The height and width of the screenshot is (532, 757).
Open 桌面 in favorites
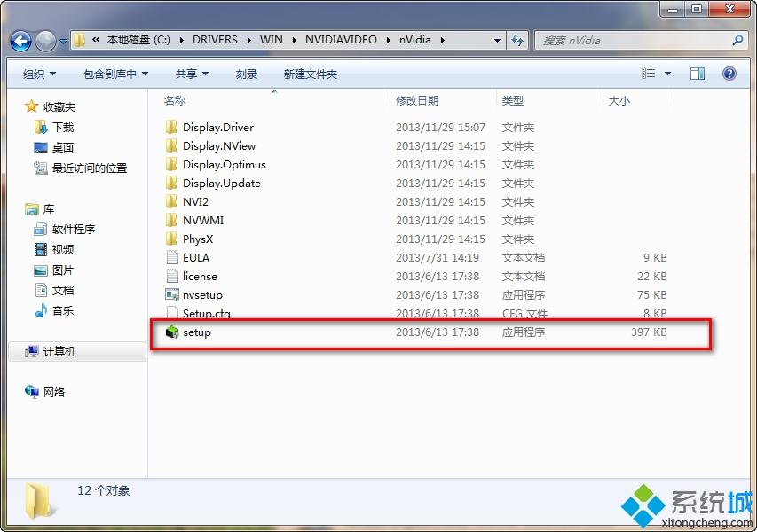(54, 147)
